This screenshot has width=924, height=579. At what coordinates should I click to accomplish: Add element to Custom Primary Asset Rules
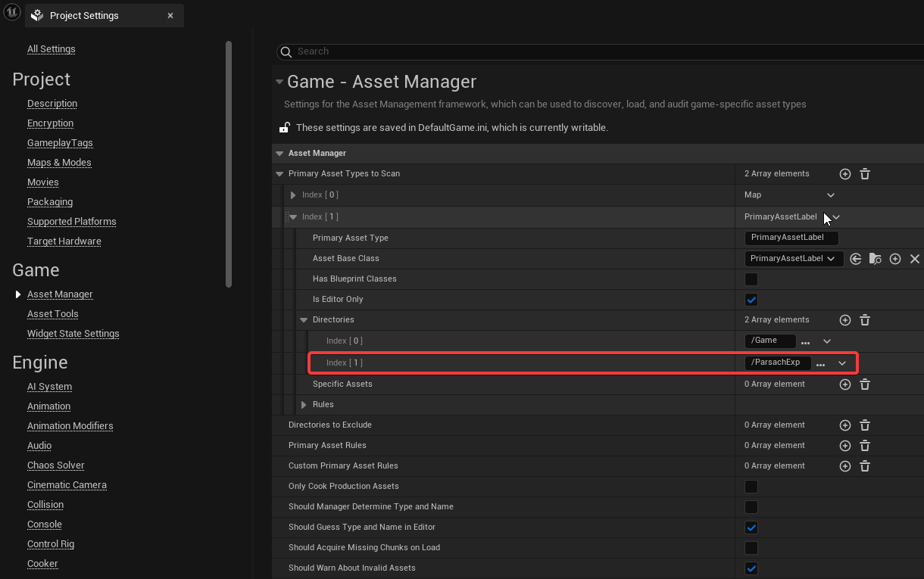click(845, 466)
